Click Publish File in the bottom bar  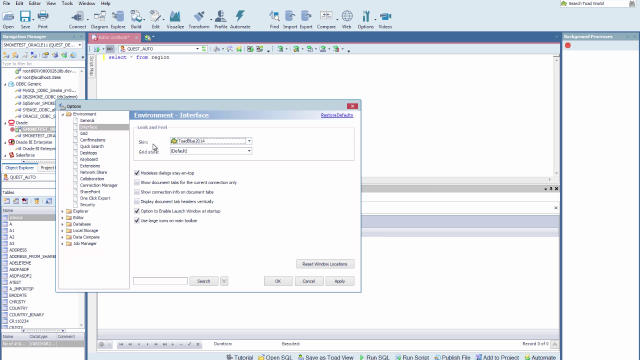click(x=452, y=357)
